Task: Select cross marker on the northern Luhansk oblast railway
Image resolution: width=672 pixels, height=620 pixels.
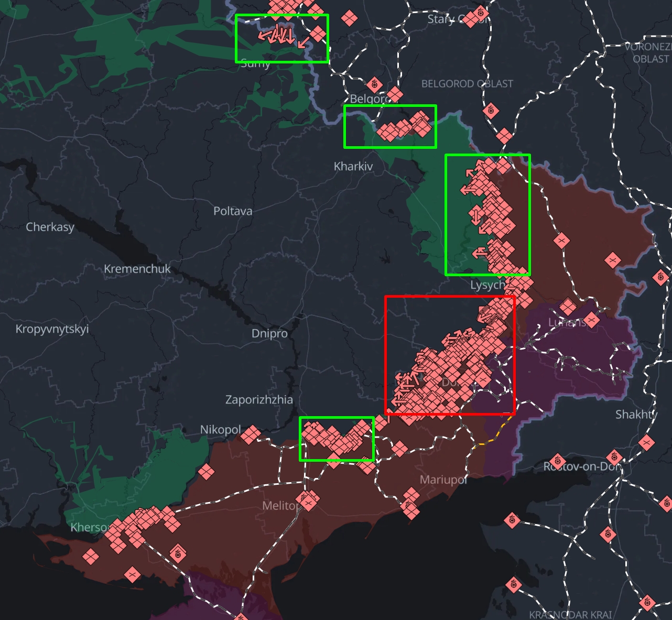Action: (x=561, y=241)
